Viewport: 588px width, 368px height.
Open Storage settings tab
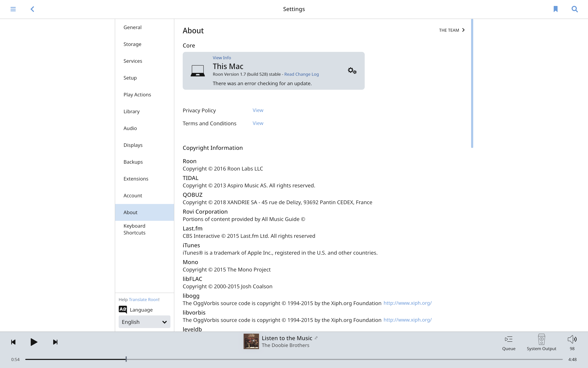[x=145, y=44]
